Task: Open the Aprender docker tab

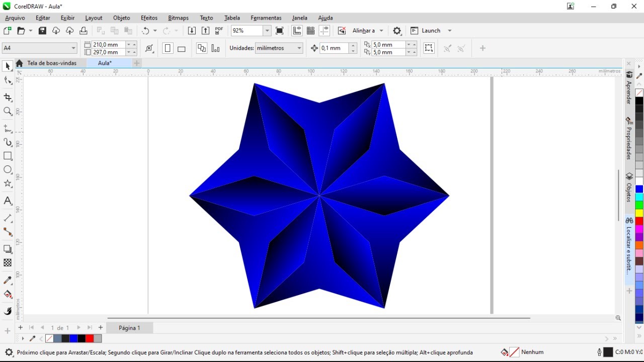Action: click(629, 88)
